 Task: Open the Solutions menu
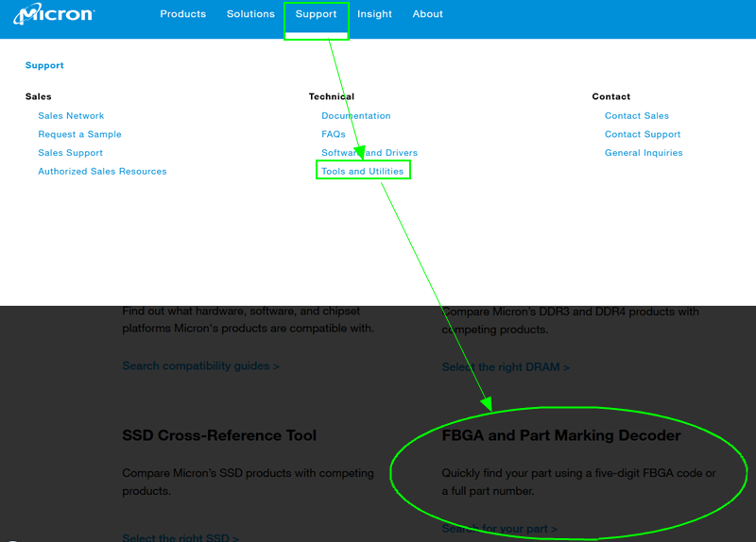(x=250, y=14)
